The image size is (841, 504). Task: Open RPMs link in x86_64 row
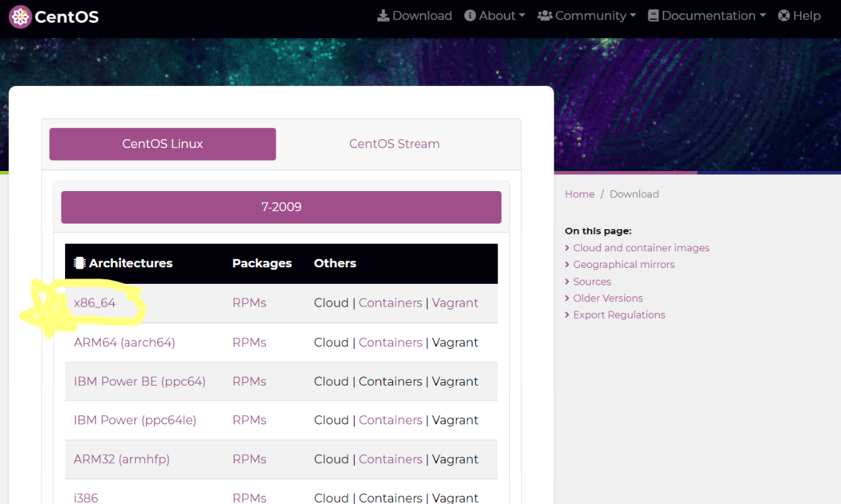[249, 303]
